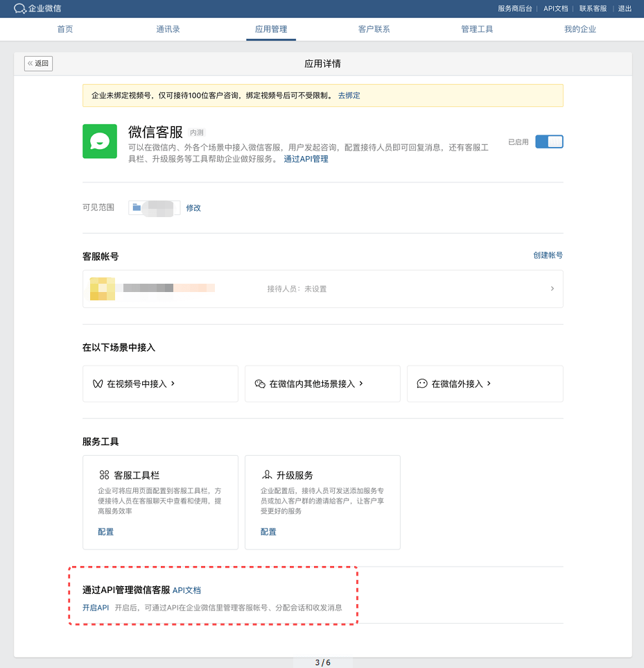Open the blue API文档 link beside 通过API管理微信客服

[186, 590]
